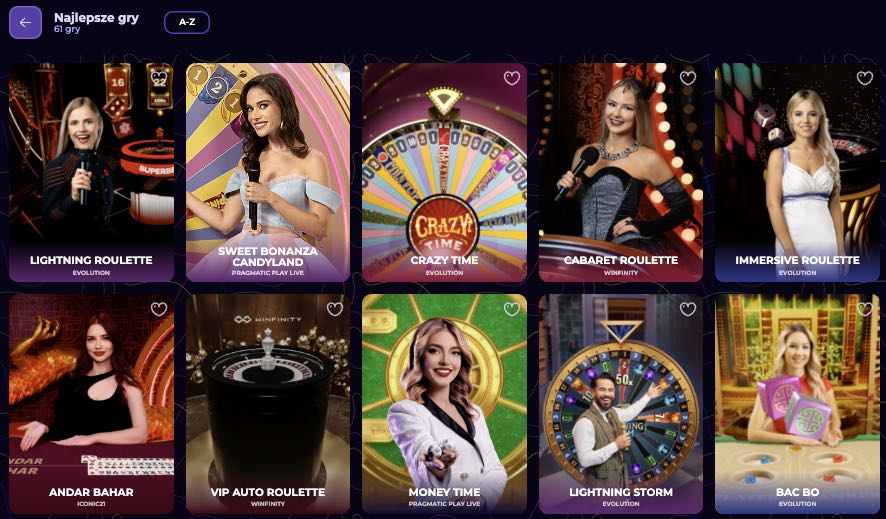Favorite Immersive Roulette with heart icon
Screen dimensions: 886x519
point(865,78)
